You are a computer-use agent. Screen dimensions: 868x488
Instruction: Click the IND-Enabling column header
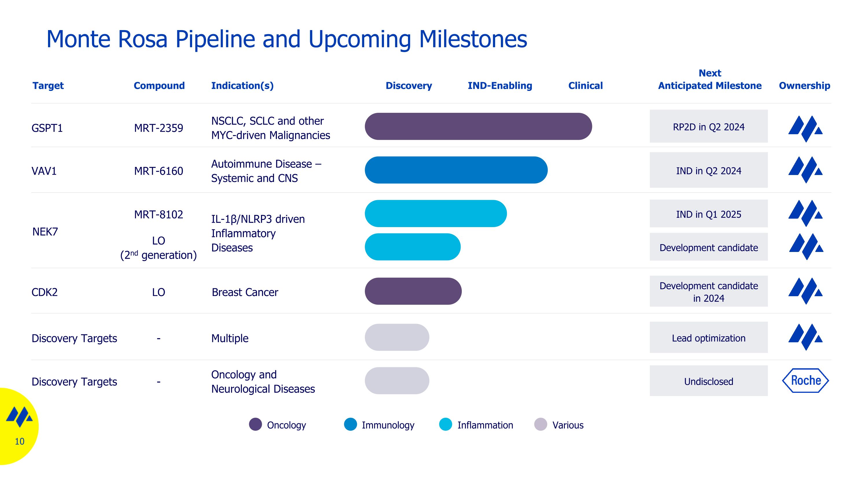[x=500, y=86]
